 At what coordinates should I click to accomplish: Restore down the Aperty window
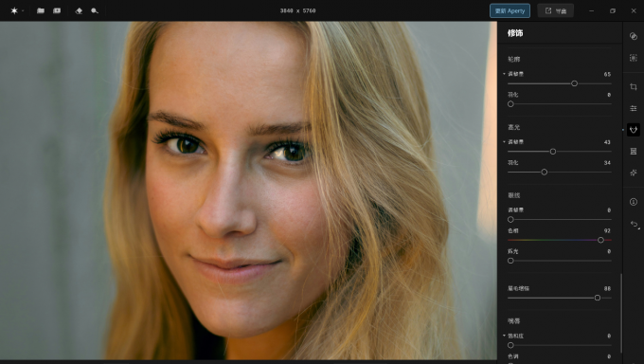(613, 10)
